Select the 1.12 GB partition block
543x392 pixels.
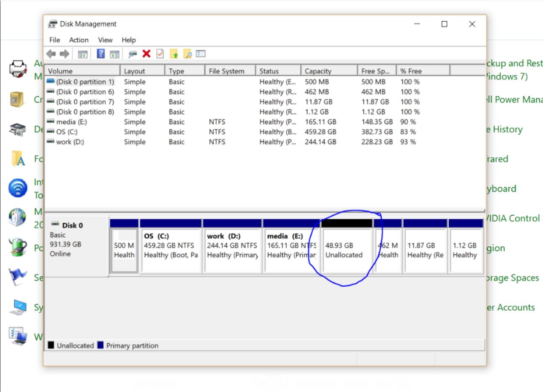click(466, 246)
